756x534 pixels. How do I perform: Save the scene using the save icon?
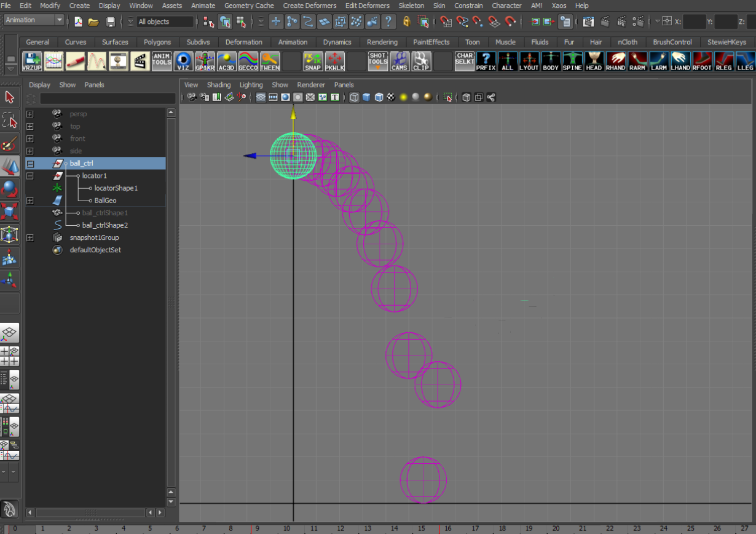point(111,22)
